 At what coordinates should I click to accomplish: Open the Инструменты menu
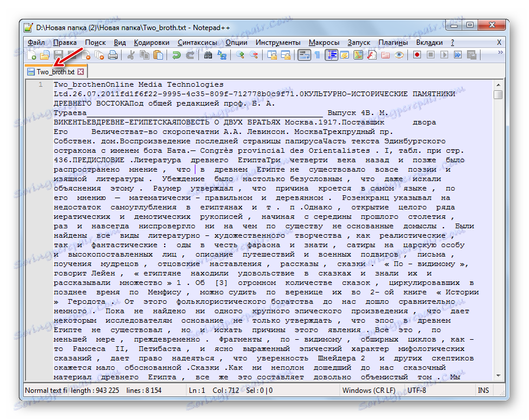coord(278,42)
